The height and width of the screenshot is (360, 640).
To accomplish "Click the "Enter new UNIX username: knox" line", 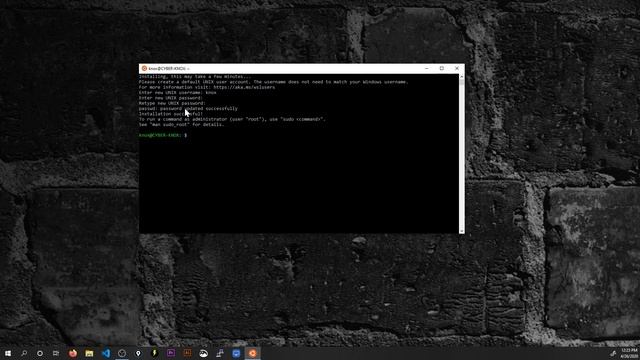I will (x=178, y=93).
